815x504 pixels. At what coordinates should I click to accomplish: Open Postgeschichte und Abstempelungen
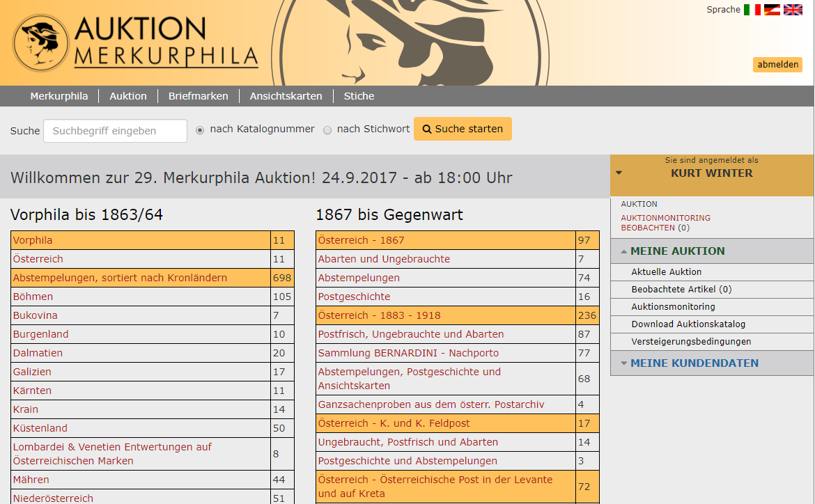pyautogui.click(x=407, y=461)
